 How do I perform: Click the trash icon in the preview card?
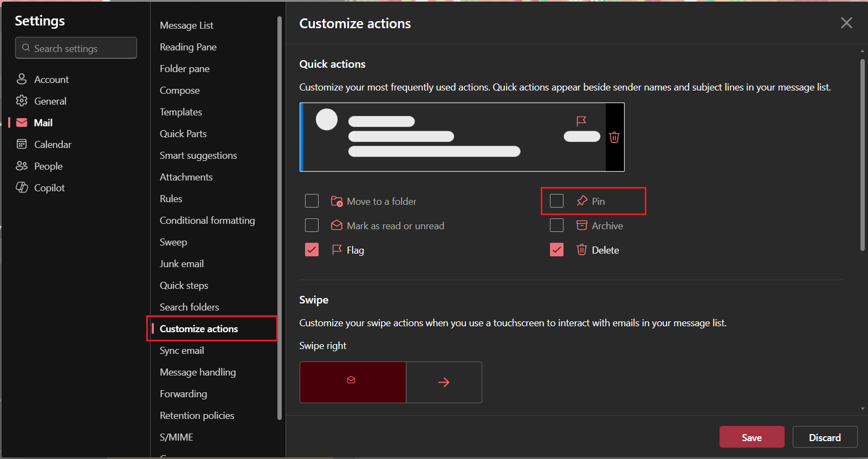pos(614,137)
